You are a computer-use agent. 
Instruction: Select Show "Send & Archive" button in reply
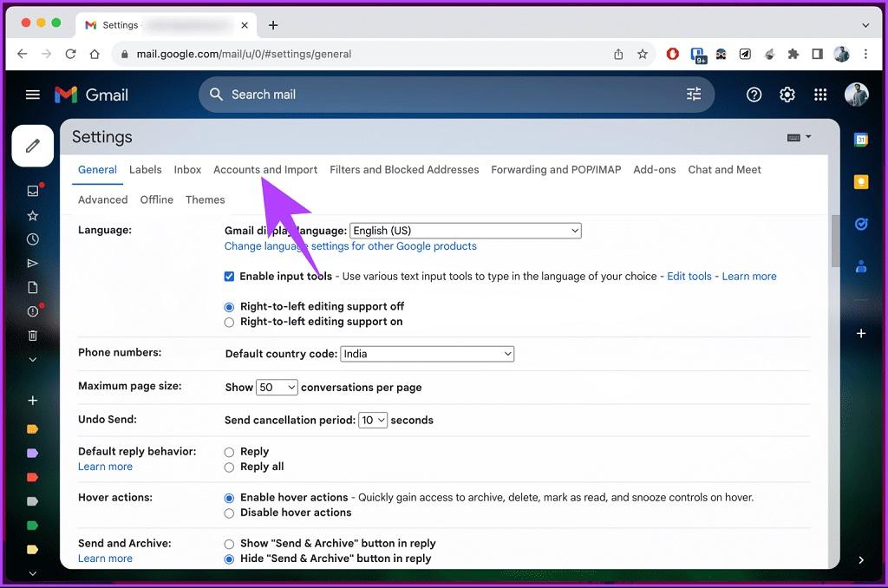point(229,544)
